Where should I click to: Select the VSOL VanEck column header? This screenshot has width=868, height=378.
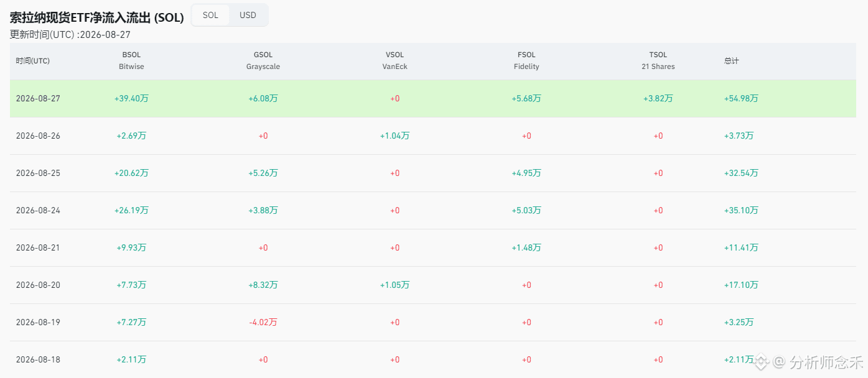coord(395,61)
